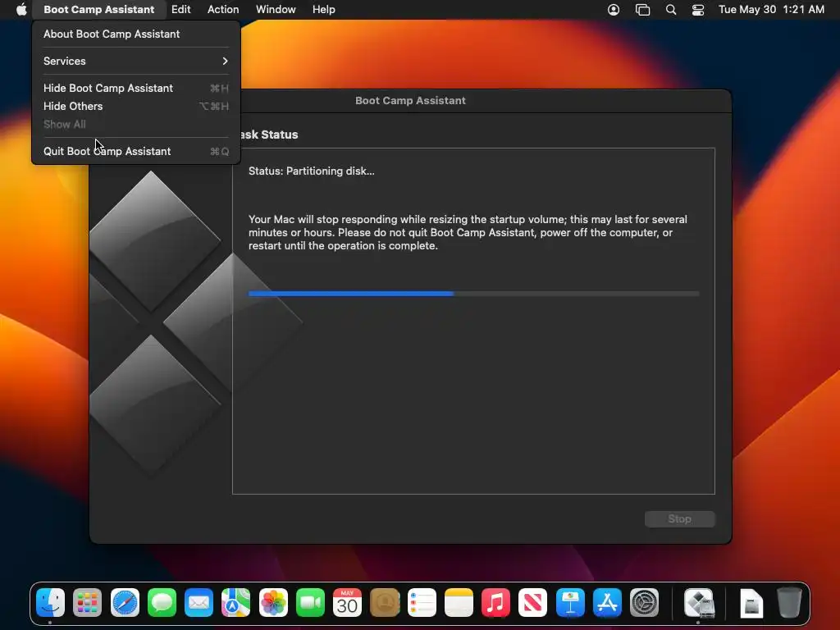840x630 pixels.
Task: Open System Settings gear in dock
Action: [x=645, y=603]
